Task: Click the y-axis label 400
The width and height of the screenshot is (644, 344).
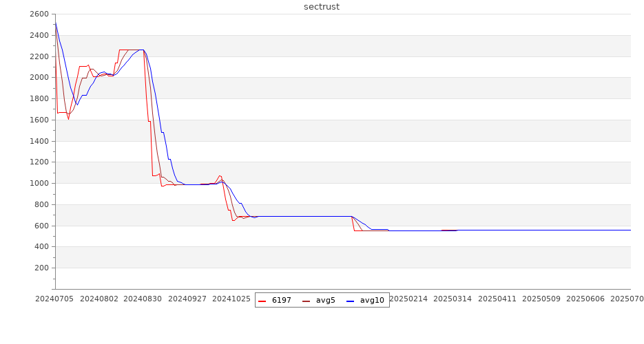Action: click(x=41, y=247)
